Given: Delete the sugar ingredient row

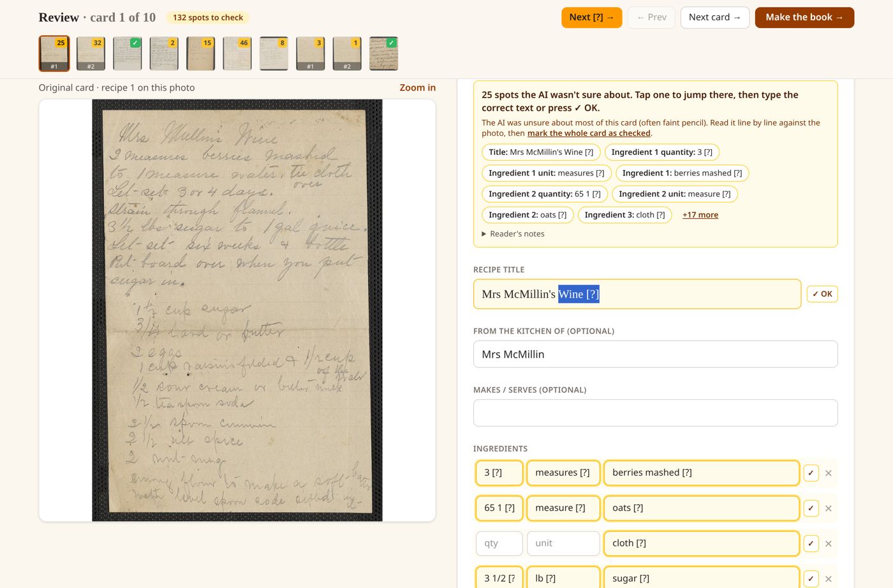Looking at the screenshot, I should coord(829,578).
